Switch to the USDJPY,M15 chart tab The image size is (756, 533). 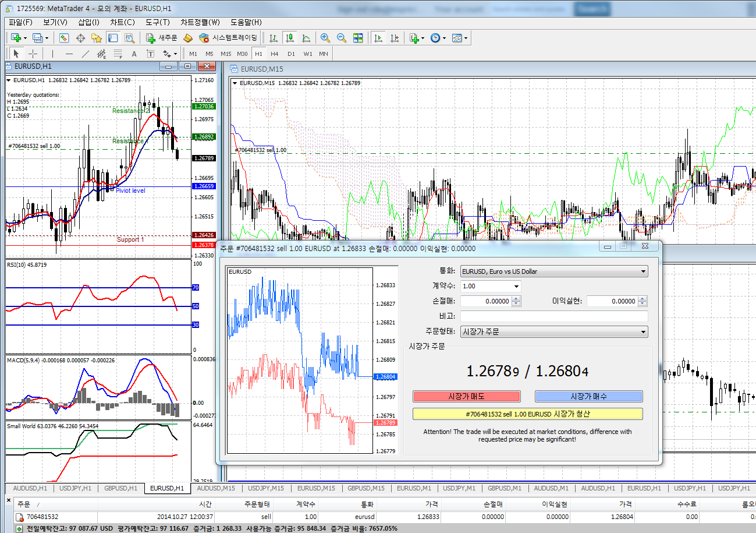pyautogui.click(x=266, y=488)
